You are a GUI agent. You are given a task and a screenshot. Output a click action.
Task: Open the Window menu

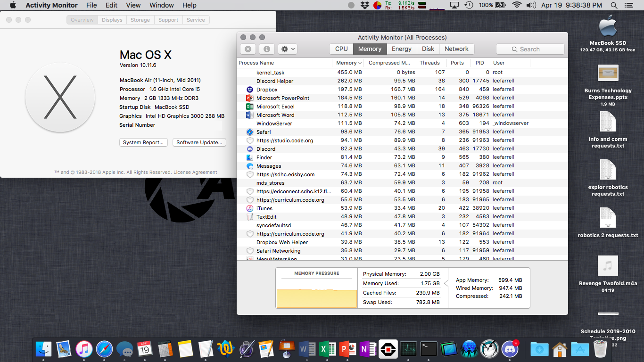point(162,5)
